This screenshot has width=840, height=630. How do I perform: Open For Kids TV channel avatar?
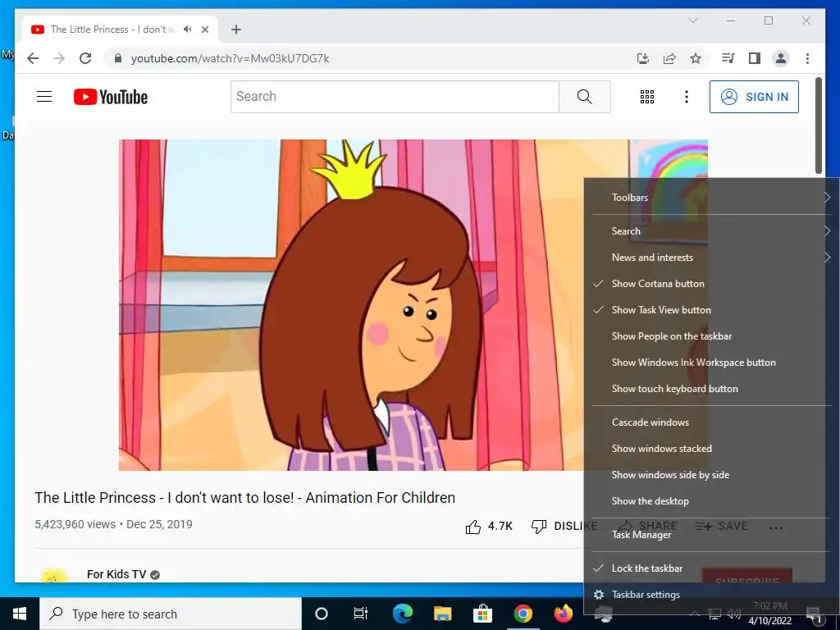pyautogui.click(x=54, y=575)
